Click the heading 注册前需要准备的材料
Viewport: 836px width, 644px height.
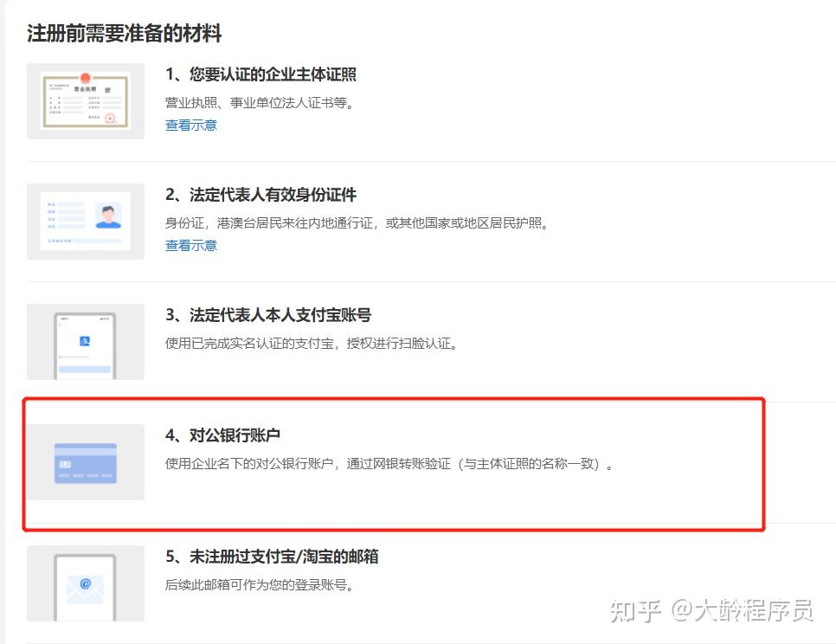125,35
